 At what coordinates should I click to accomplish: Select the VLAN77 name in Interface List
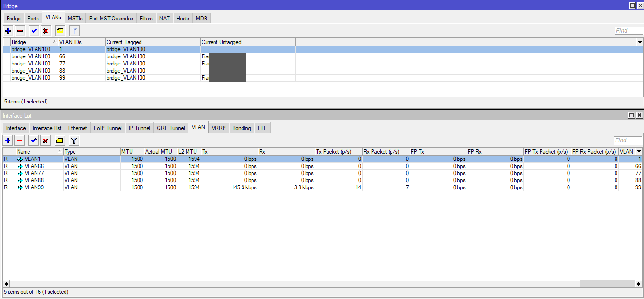tap(34, 173)
